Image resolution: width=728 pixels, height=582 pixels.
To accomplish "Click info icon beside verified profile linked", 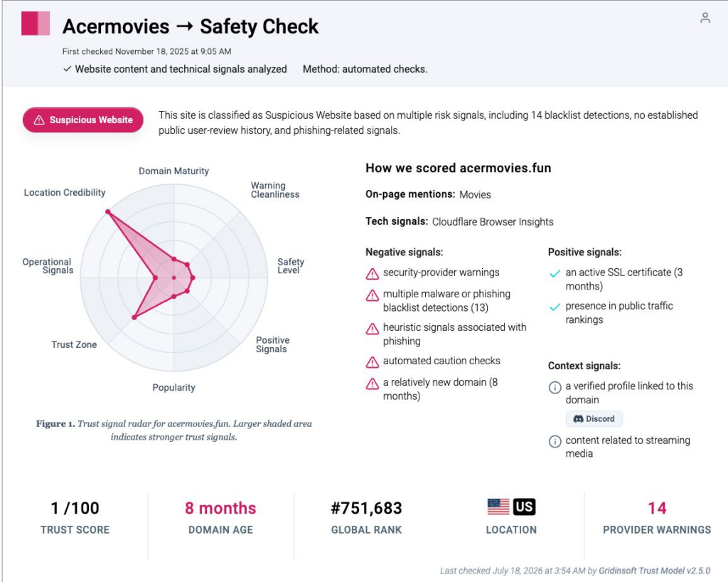I will tap(555, 387).
